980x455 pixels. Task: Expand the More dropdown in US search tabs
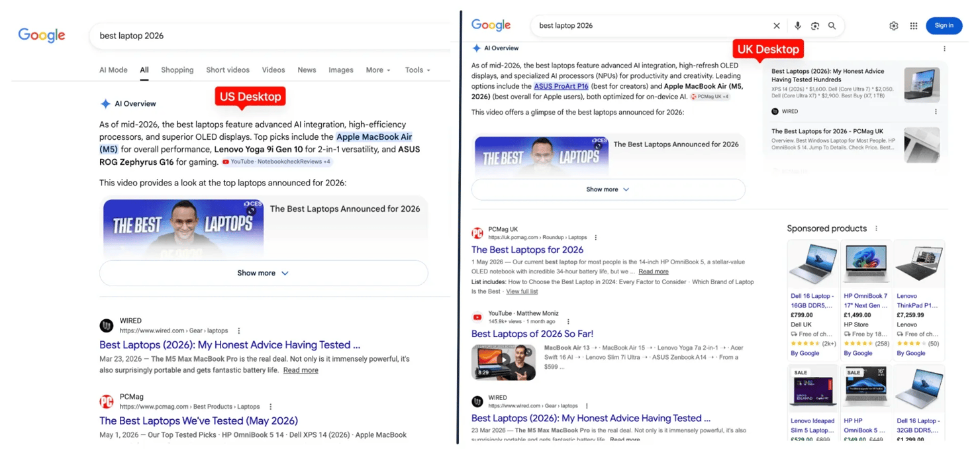pos(378,70)
